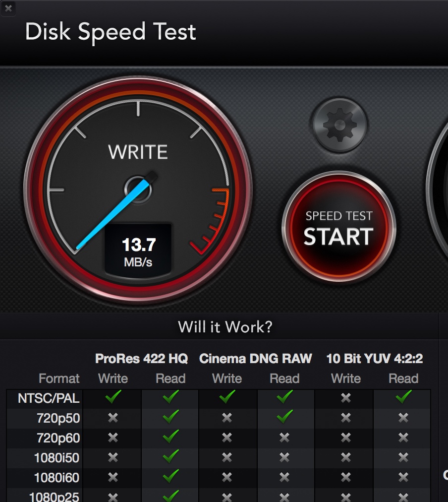This screenshot has height=502, width=448.
Task: Click the 720p60 ProRes 422 HQ Read checkmark
Action: 171,437
